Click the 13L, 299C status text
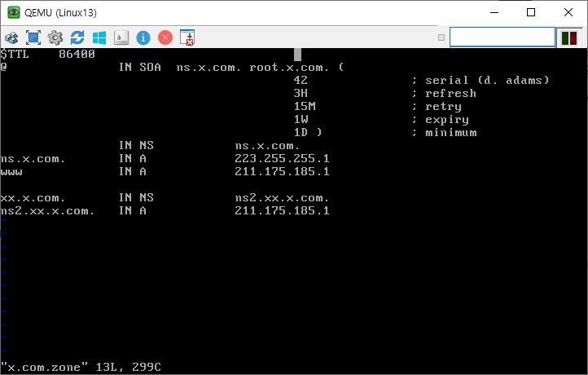 [129, 367]
